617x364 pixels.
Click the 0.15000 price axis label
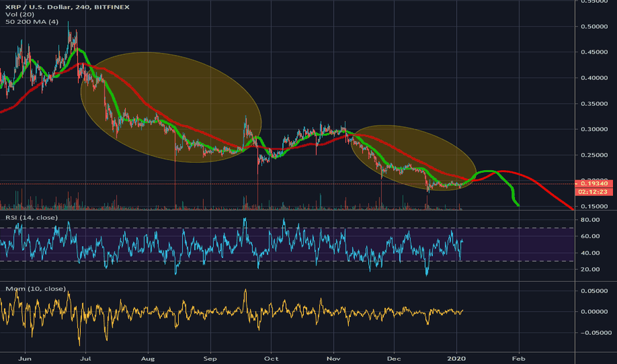click(594, 206)
